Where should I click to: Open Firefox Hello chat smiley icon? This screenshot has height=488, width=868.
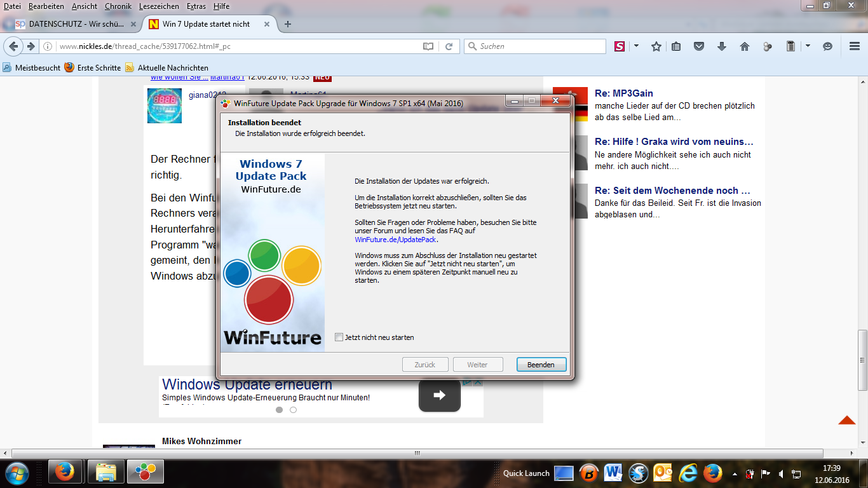coord(827,46)
